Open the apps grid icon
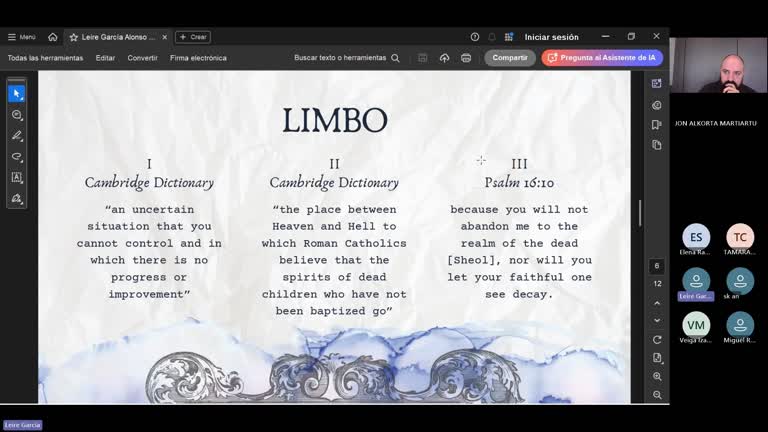Screen dimensions: 768x432 coord(509,37)
